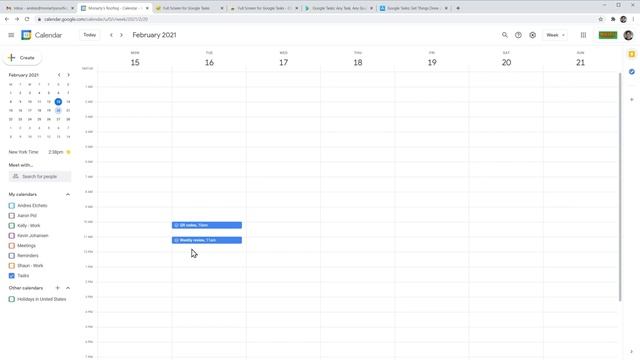Open the Settings gear menu
640x360 pixels.
[x=532, y=35]
